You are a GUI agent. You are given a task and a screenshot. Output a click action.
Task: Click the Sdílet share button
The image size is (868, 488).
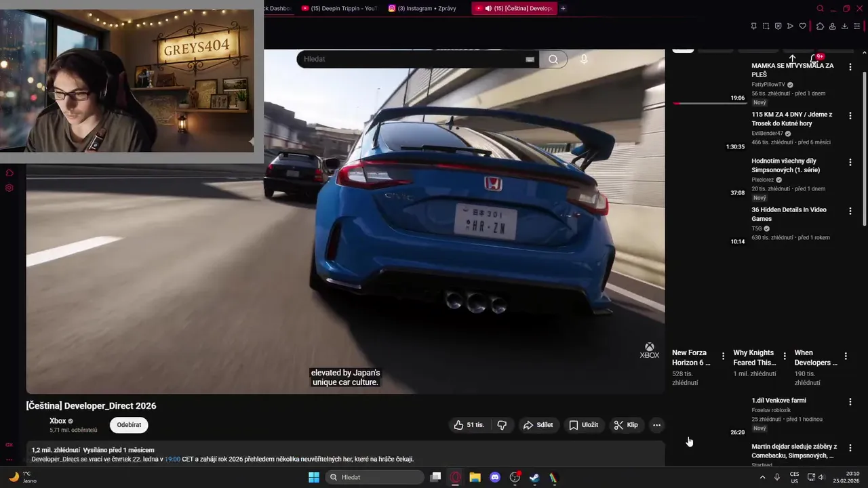tap(538, 425)
